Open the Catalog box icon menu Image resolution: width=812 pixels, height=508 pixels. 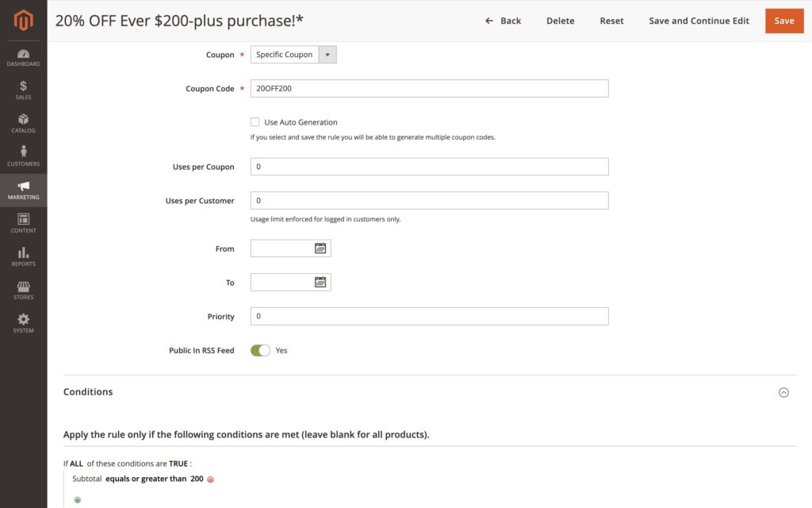23,123
